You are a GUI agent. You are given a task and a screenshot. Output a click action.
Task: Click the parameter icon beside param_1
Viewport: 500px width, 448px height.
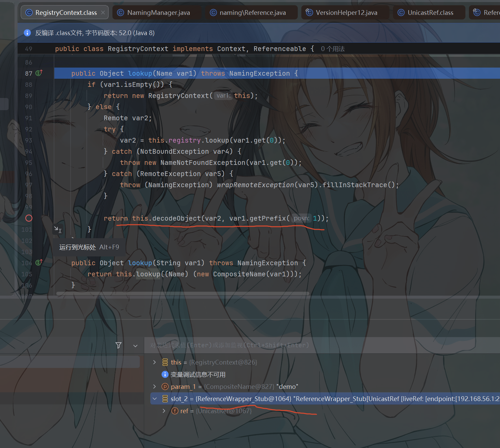coord(165,387)
